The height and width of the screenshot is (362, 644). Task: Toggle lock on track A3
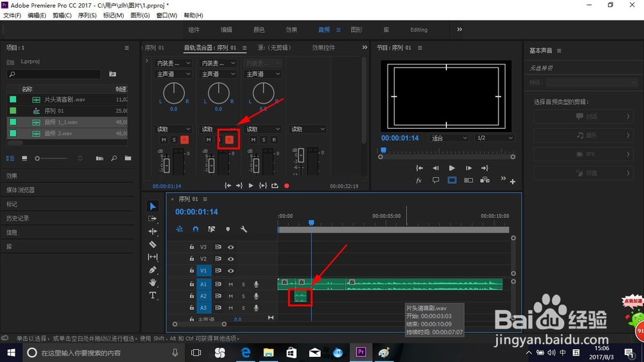[x=192, y=307]
